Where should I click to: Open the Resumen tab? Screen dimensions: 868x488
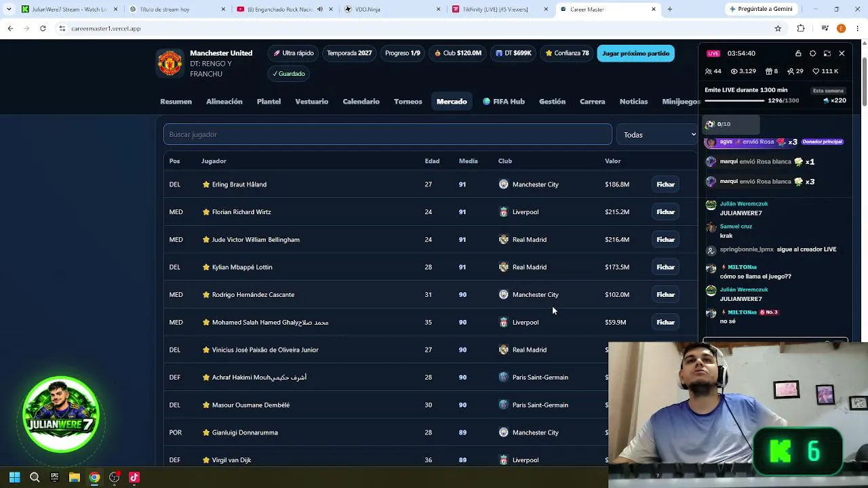tap(176, 102)
